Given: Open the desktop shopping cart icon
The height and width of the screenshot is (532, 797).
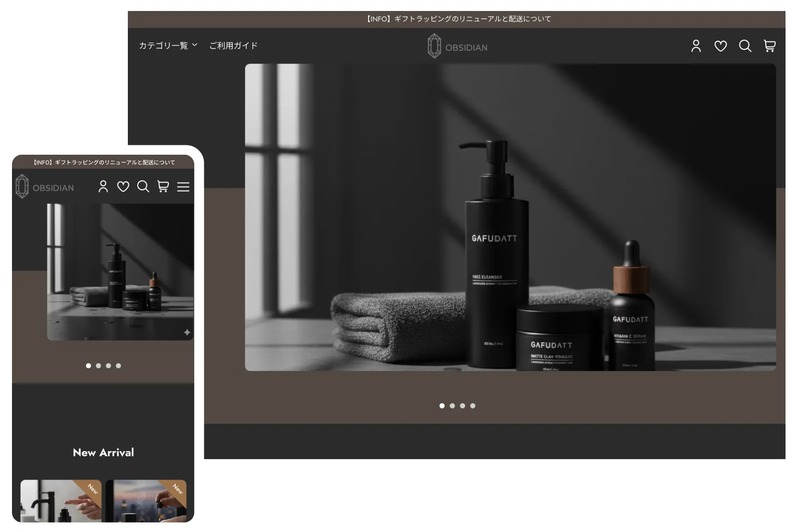Looking at the screenshot, I should 769,46.
